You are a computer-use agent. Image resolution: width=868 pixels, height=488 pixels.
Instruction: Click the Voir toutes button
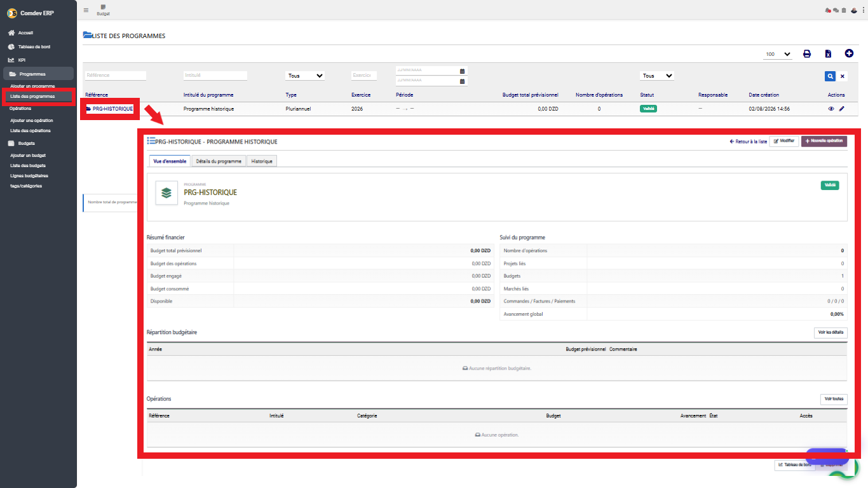(x=834, y=399)
